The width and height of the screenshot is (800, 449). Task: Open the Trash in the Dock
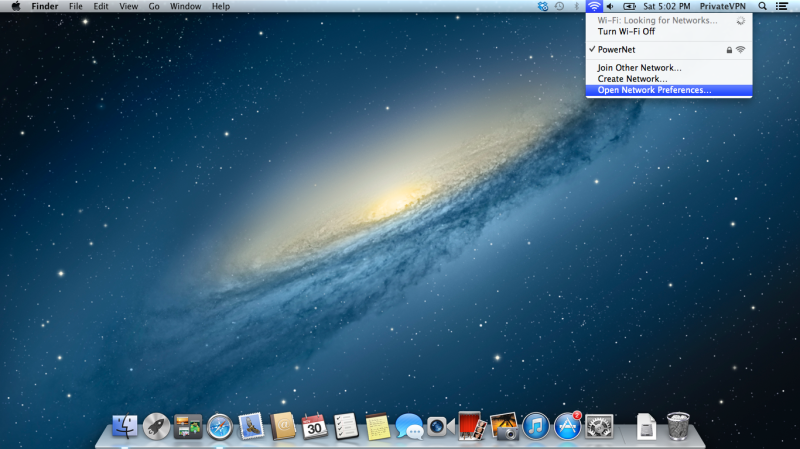(x=678, y=426)
